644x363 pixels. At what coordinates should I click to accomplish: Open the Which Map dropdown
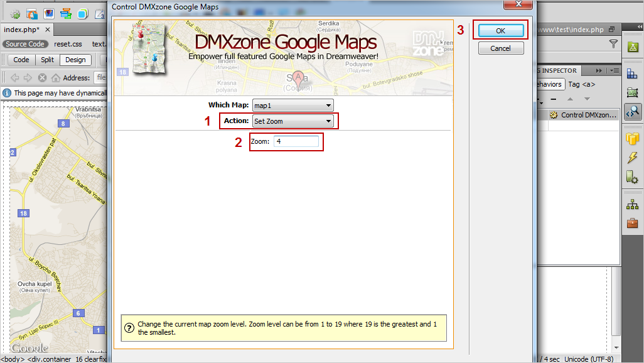(293, 106)
